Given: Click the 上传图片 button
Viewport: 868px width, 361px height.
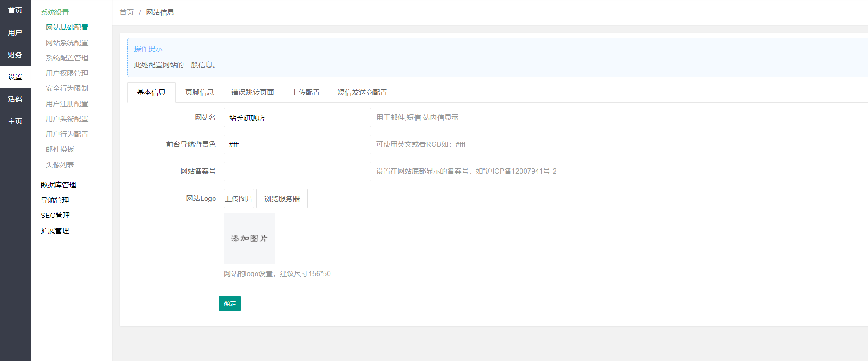Looking at the screenshot, I should [x=238, y=199].
